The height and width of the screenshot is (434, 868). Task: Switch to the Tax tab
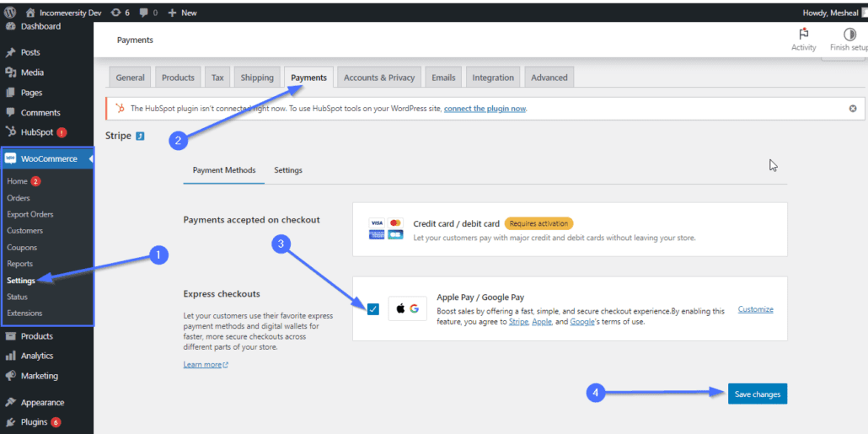click(217, 78)
